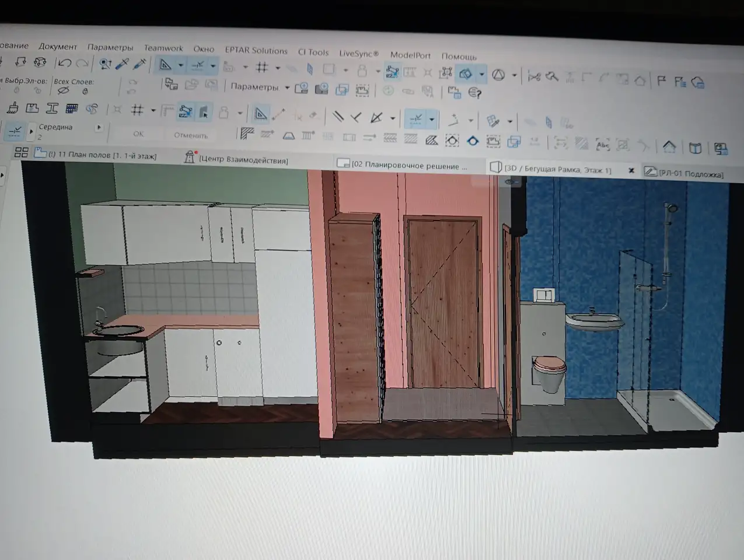The image size is (744, 560).
Task: Open dropdown arrow beside top grid icon
Action: [278, 68]
